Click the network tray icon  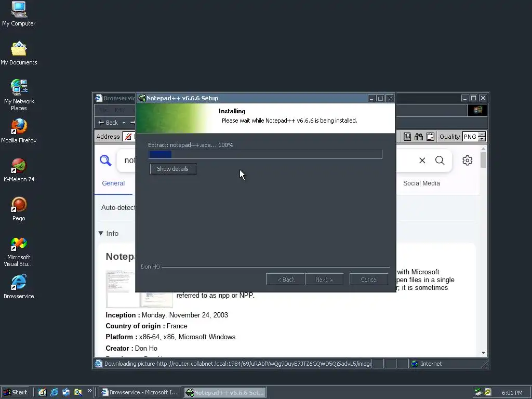[x=478, y=393]
